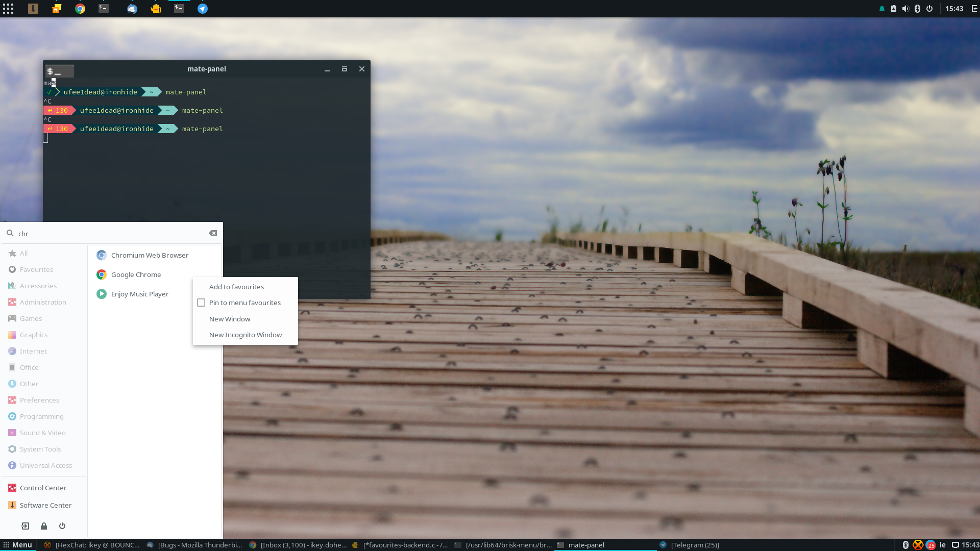980x551 pixels.
Task: Open the yellow teapot editor icon in top panel
Action: click(156, 9)
